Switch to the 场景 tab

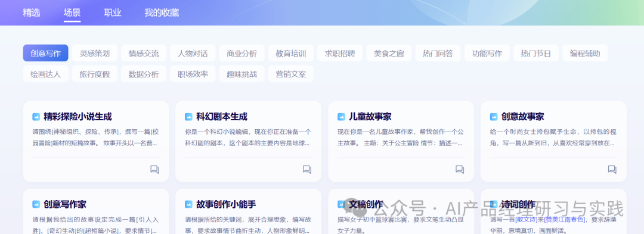click(x=72, y=13)
